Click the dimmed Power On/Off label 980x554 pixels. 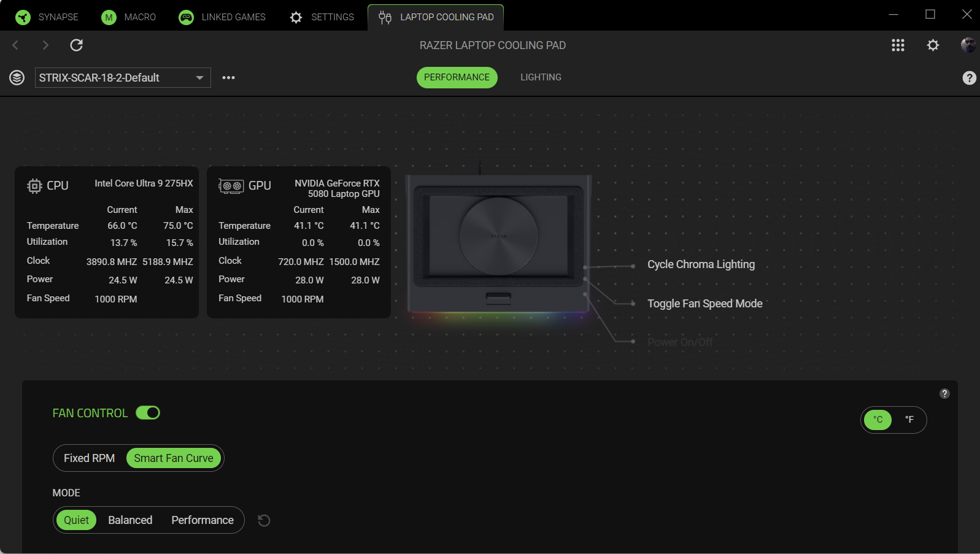point(680,342)
